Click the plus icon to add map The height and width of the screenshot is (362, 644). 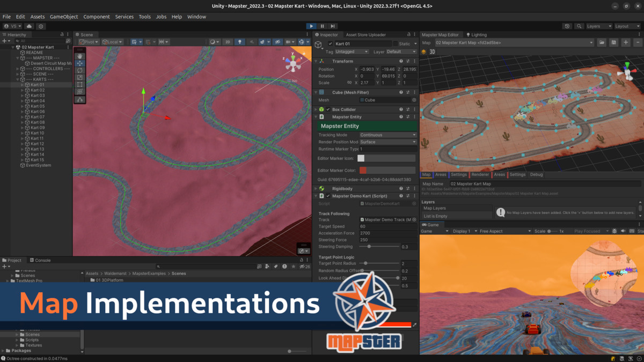coord(626,42)
